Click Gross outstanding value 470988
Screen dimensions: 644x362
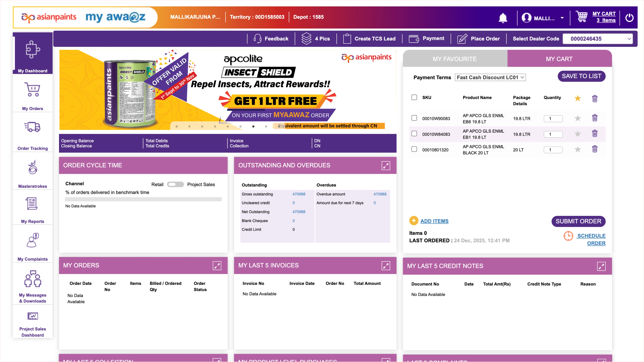pos(299,194)
